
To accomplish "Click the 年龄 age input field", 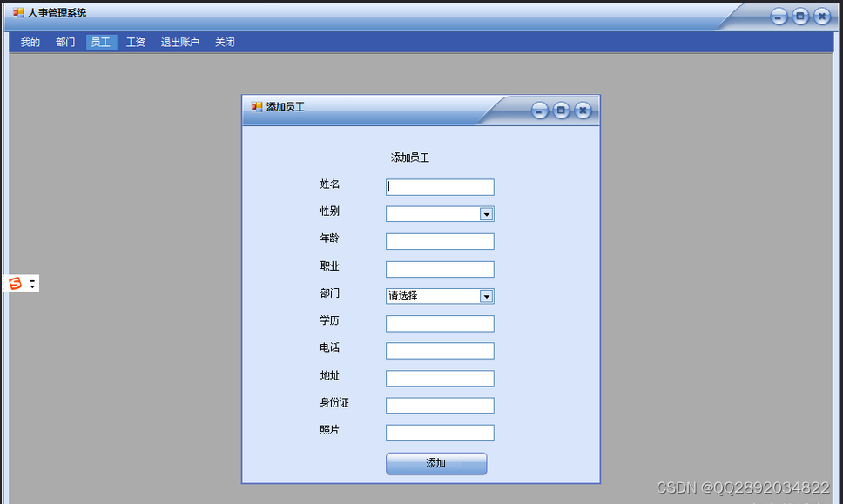I will point(439,241).
